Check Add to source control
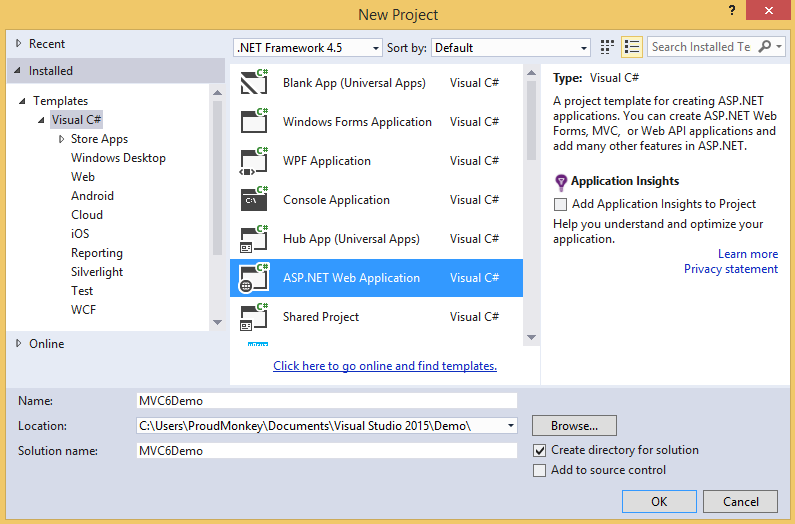The height and width of the screenshot is (524, 795). click(x=539, y=470)
